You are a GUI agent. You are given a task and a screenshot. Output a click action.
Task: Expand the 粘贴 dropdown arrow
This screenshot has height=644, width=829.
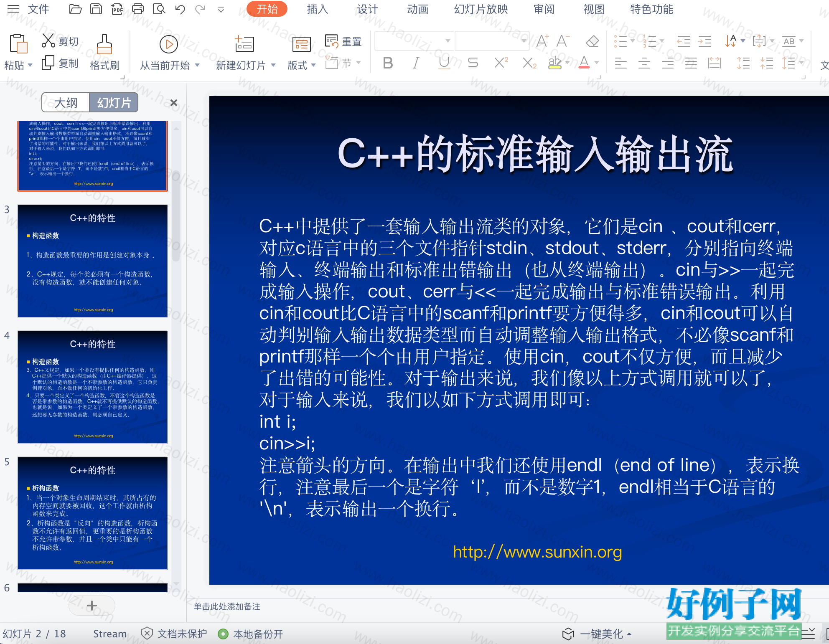click(x=30, y=66)
